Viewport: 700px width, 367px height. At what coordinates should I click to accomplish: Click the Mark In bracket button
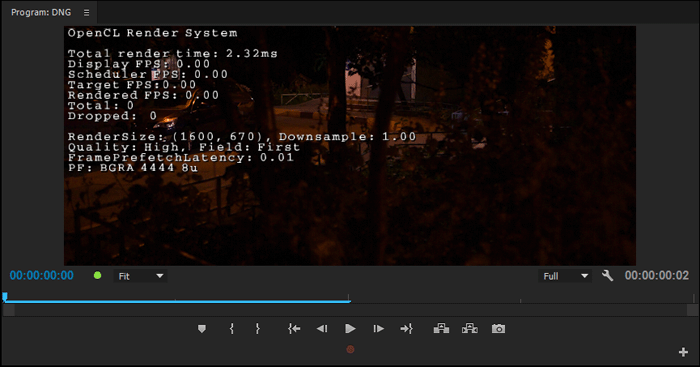tap(232, 329)
